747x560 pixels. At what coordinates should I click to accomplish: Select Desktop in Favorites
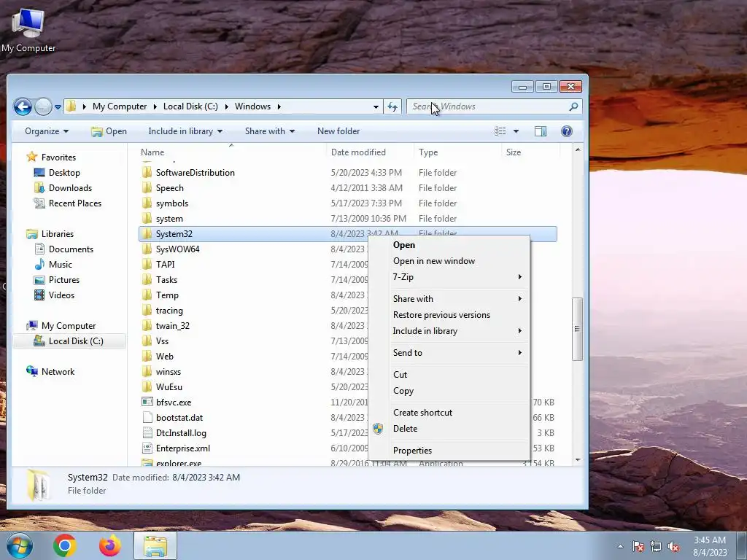[x=57, y=173]
